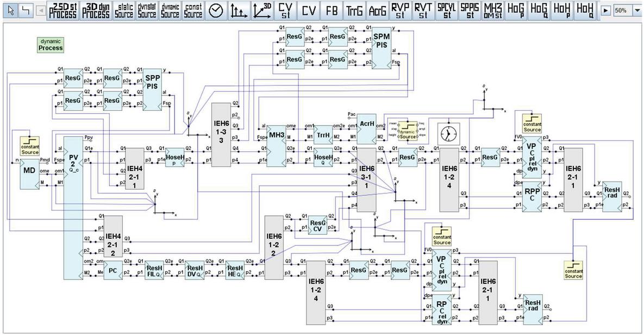Click the 2D axes plot toolbar icon
This screenshot has height=336, width=644.
[238, 11]
